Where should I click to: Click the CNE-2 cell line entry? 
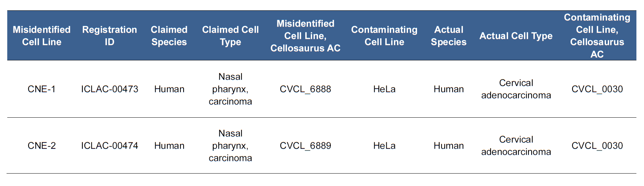coord(41,146)
